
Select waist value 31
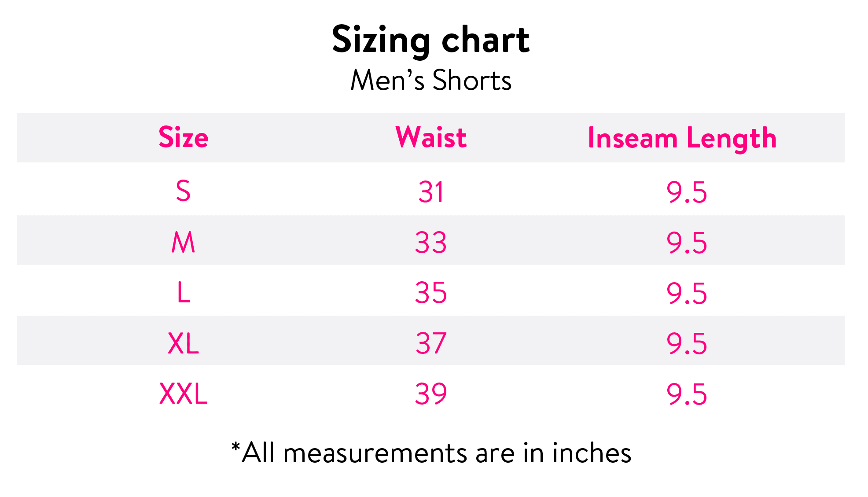pyautogui.click(x=430, y=192)
